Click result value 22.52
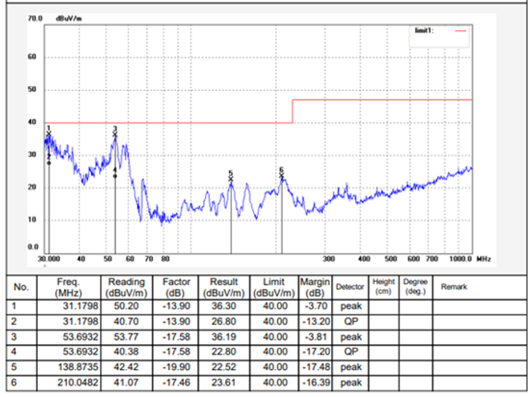The height and width of the screenshot is (397, 532). coord(224,367)
